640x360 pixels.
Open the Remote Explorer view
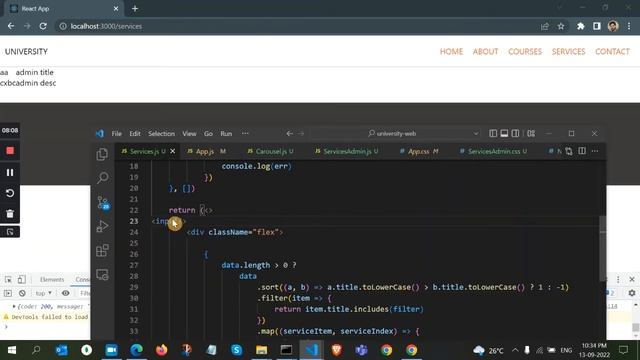[102, 275]
